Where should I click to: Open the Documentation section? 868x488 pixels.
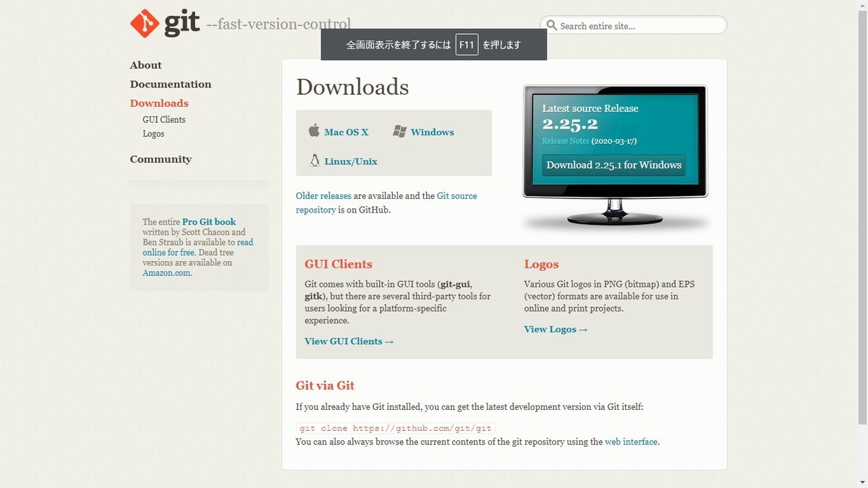tap(171, 84)
